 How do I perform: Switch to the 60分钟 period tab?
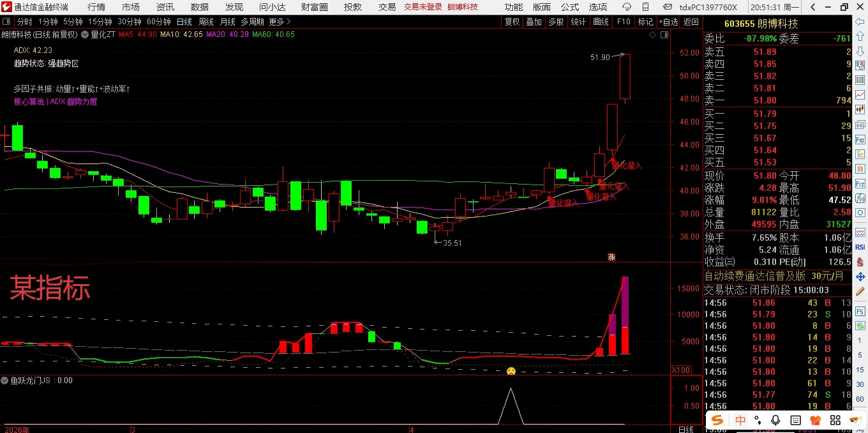tap(159, 22)
